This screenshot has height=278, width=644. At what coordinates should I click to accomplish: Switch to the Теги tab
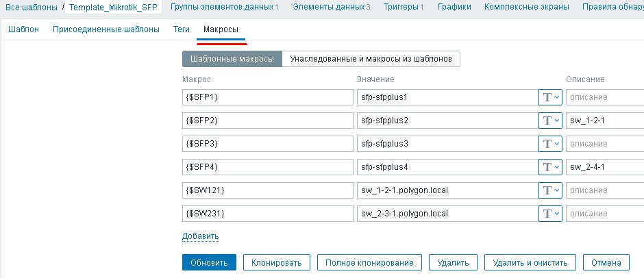click(181, 30)
